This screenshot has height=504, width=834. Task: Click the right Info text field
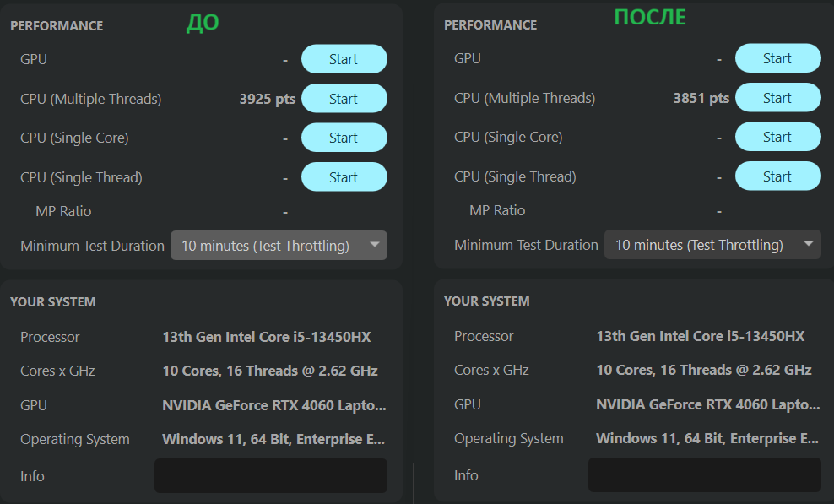(705, 474)
